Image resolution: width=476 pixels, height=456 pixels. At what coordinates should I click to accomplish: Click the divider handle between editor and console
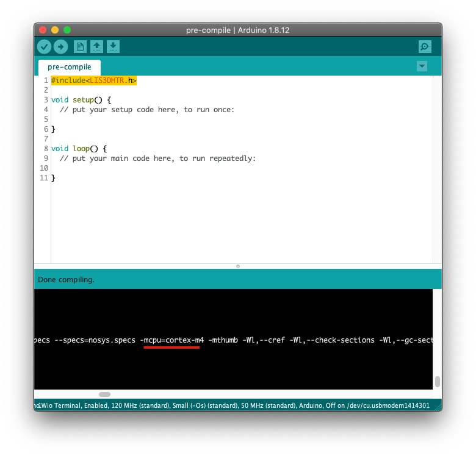238,266
